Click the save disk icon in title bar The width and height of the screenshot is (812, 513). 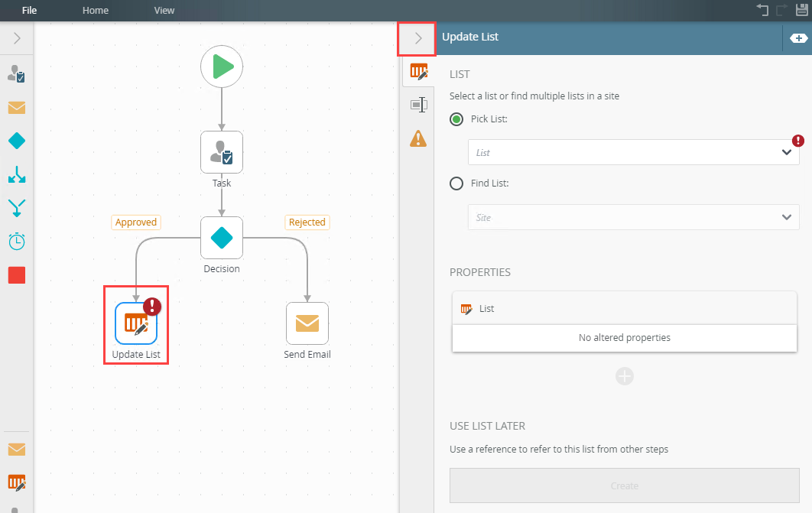click(x=801, y=10)
